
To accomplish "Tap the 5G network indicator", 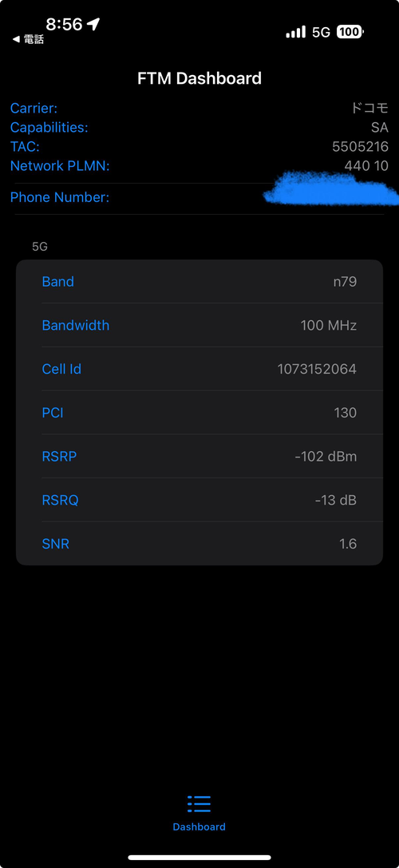I will click(x=321, y=32).
